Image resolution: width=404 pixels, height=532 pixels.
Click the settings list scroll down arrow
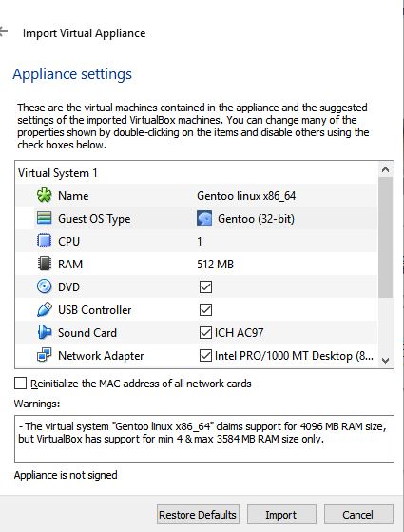click(385, 361)
